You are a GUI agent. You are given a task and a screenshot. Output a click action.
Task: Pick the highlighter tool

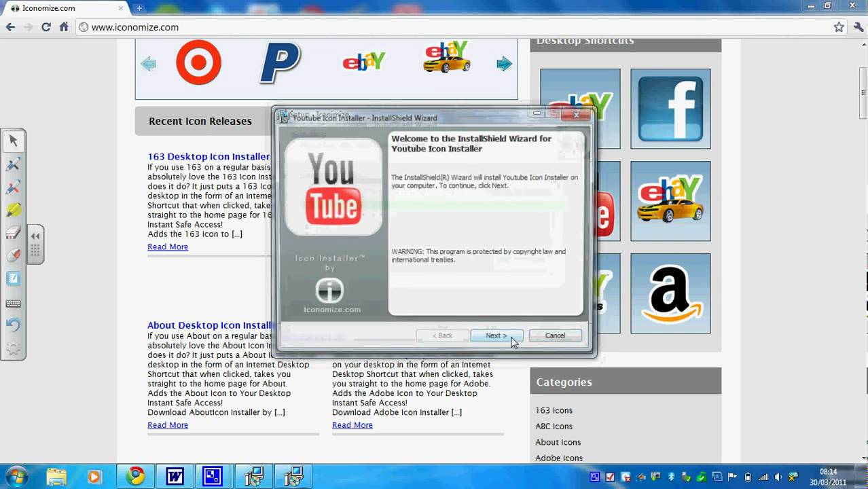click(x=14, y=209)
